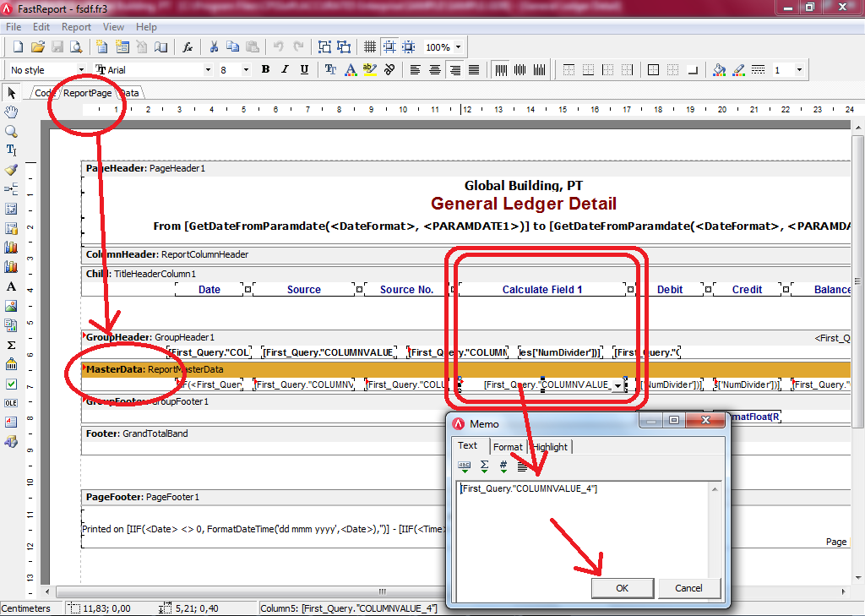
Task: Open the font name dropdown showing Arial
Action: point(208,70)
